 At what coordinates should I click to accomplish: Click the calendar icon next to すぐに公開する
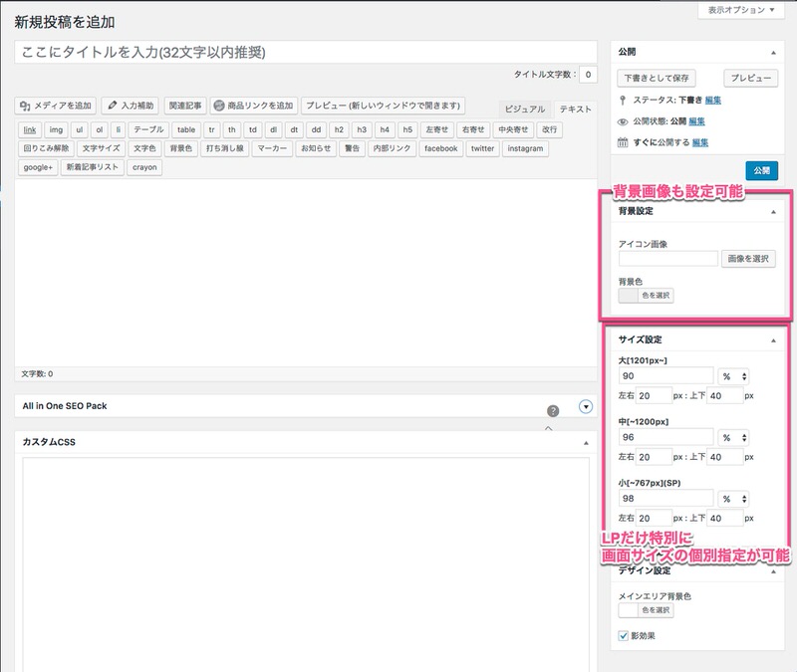[623, 142]
